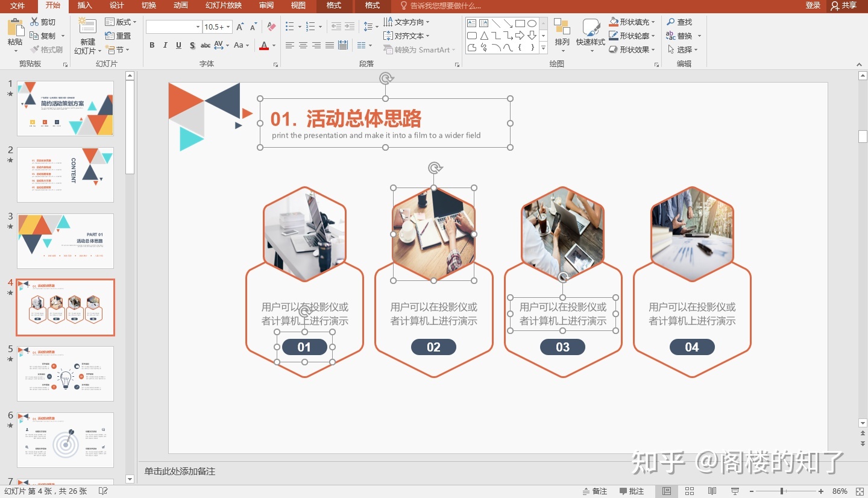
Task: Click the Share (共享) button
Action: pos(844,6)
